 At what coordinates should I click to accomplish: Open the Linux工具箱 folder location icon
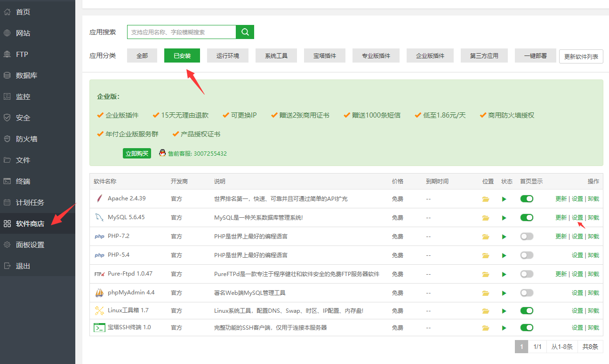pyautogui.click(x=486, y=311)
